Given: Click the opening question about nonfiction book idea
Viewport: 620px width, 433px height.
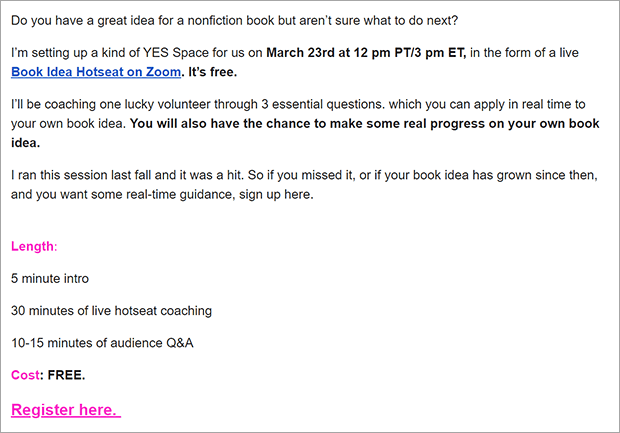Looking at the screenshot, I should [x=234, y=21].
